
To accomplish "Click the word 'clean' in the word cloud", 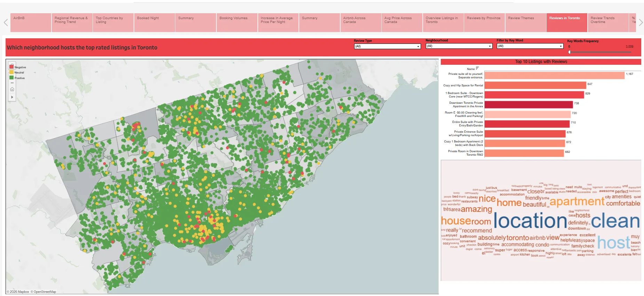I will click(615, 221).
